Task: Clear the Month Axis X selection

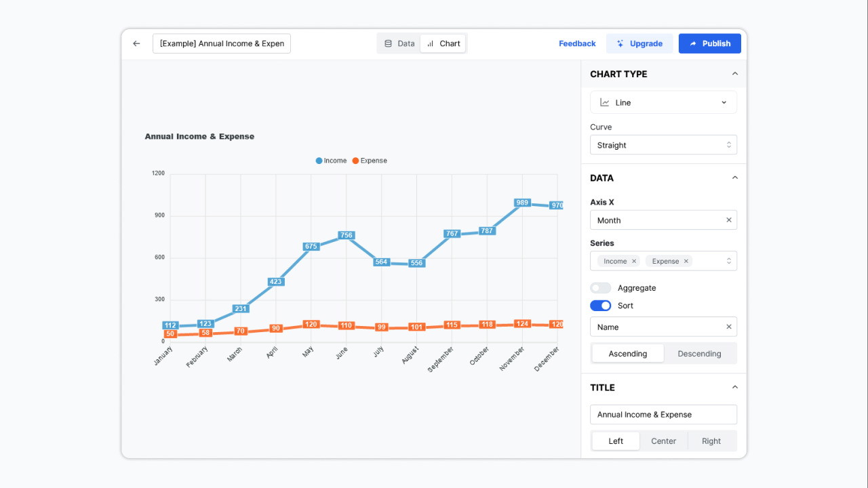Action: tap(729, 220)
